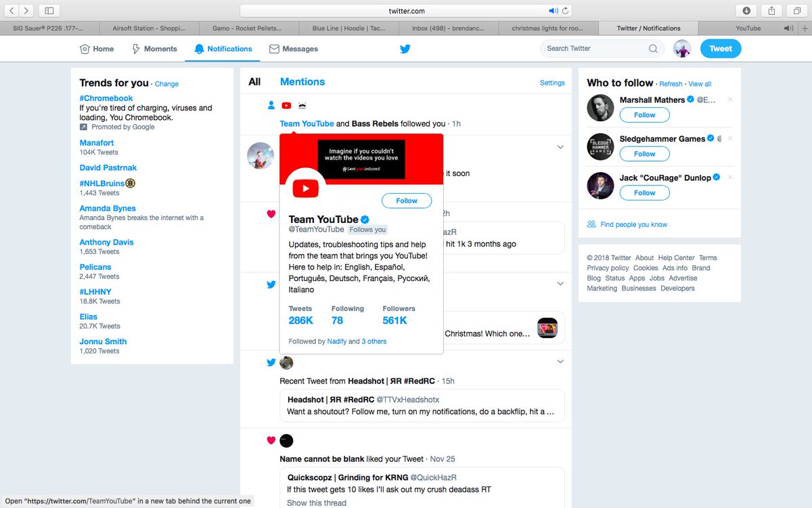Open Anthony Davis trend
812x508 pixels.
pos(106,242)
